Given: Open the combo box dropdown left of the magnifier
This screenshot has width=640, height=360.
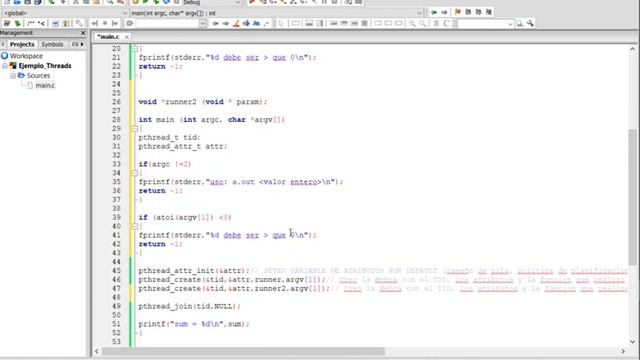Looking at the screenshot, I should click(510, 24).
